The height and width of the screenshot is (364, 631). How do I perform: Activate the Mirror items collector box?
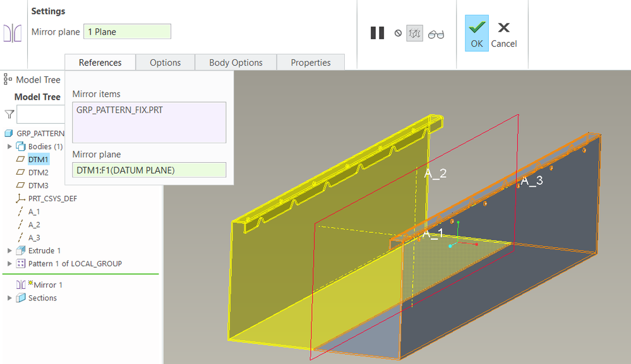pyautogui.click(x=149, y=122)
